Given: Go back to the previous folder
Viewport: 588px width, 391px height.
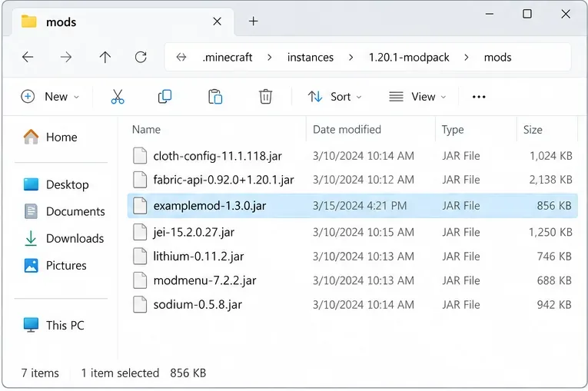Looking at the screenshot, I should (28, 58).
